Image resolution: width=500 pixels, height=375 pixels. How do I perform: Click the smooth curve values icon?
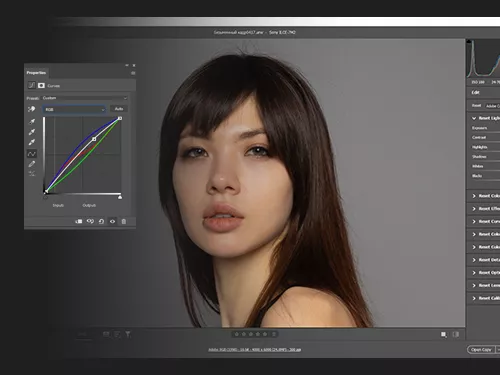32,173
